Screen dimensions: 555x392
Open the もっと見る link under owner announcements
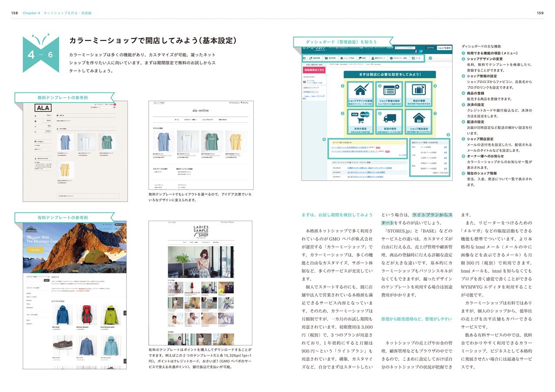pos(402,154)
